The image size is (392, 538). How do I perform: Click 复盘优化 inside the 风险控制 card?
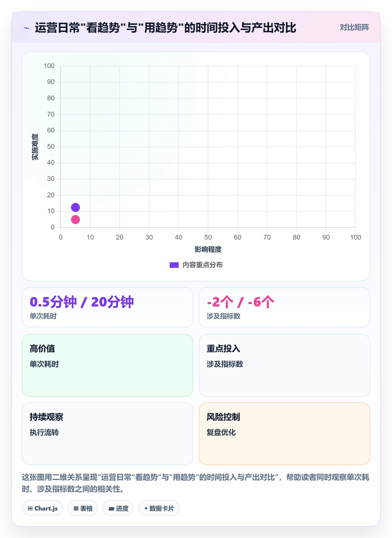coord(221,432)
